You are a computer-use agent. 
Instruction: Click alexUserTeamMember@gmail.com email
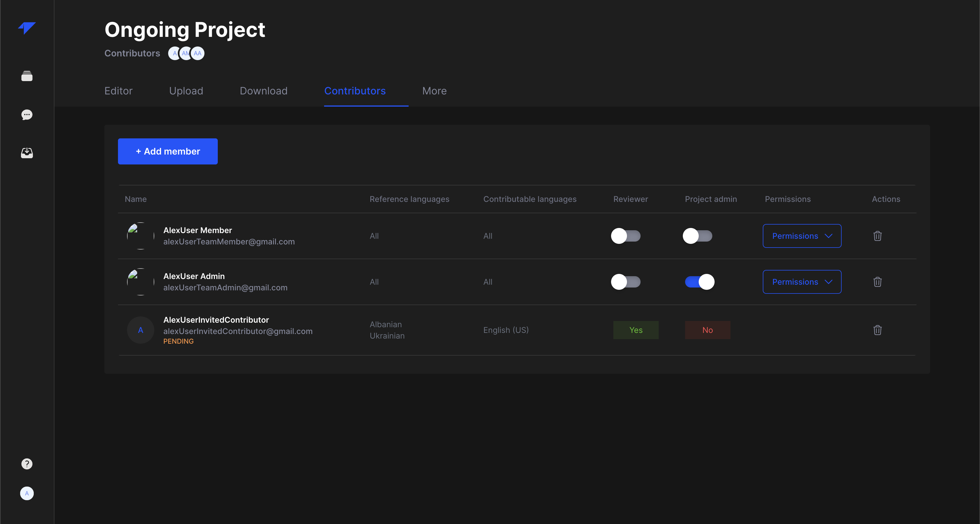pos(229,242)
